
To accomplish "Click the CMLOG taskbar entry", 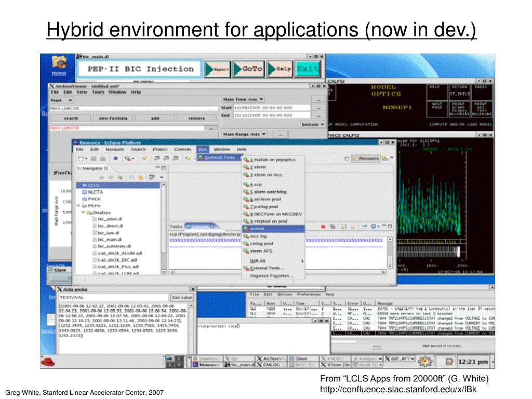I will (x=270, y=365).
